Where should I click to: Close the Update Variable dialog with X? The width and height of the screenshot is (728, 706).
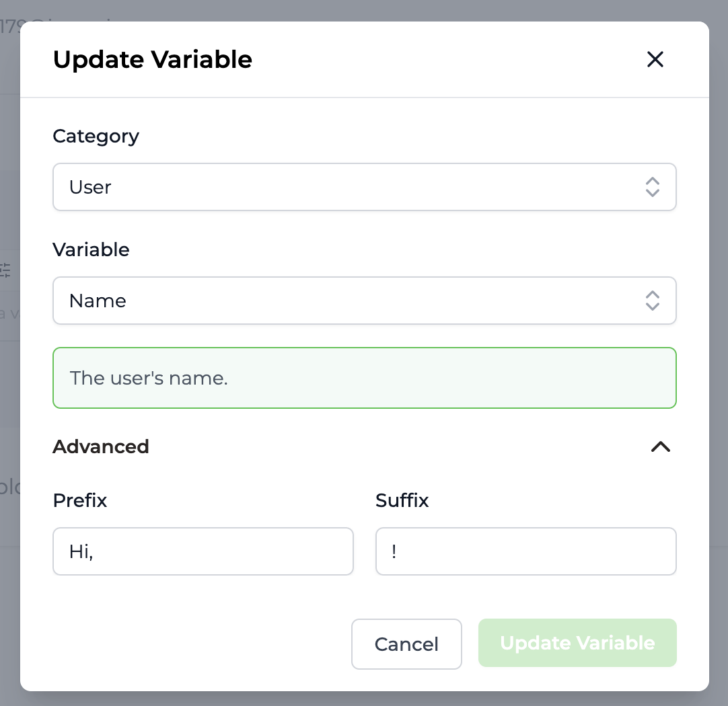click(x=655, y=59)
